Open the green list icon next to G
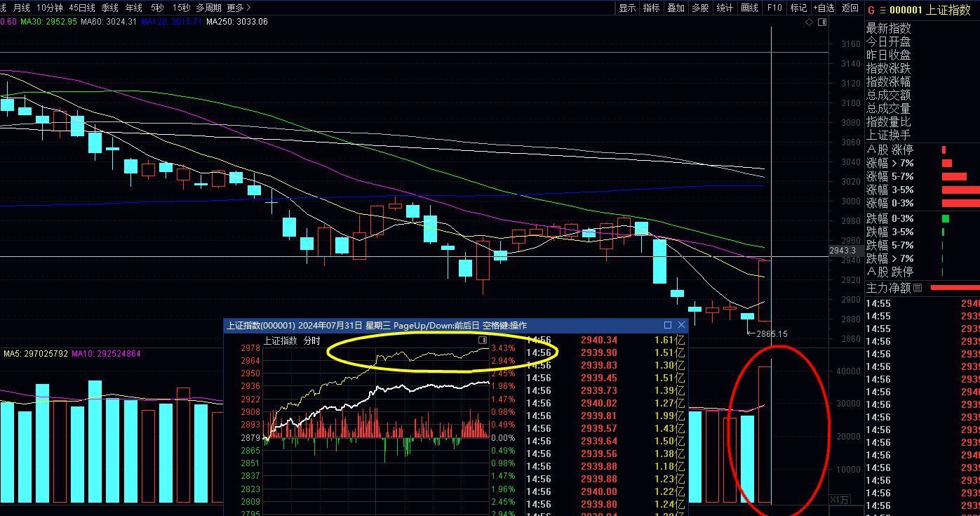 click(882, 10)
